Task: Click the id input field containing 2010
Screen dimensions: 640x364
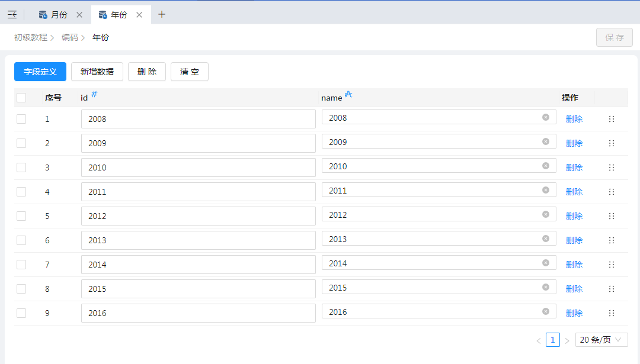Action: coord(198,167)
